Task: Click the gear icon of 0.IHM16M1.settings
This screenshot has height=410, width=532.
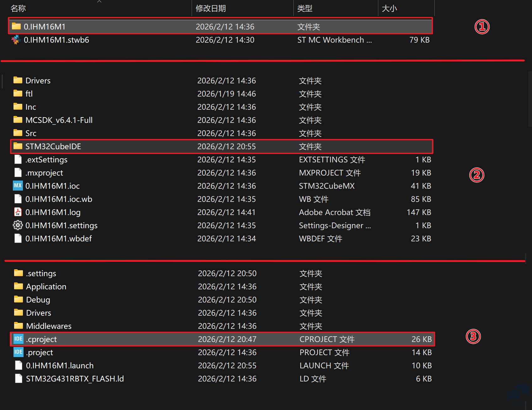Action: click(x=18, y=225)
